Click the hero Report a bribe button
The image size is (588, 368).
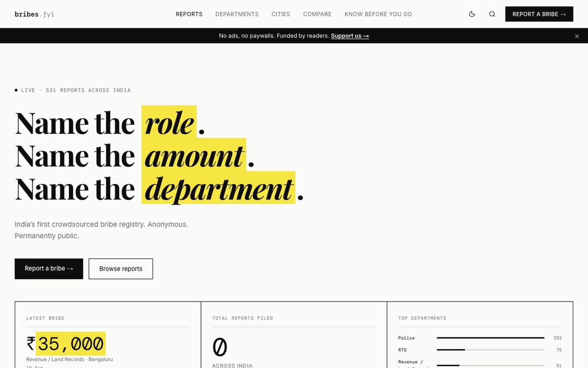click(x=49, y=269)
